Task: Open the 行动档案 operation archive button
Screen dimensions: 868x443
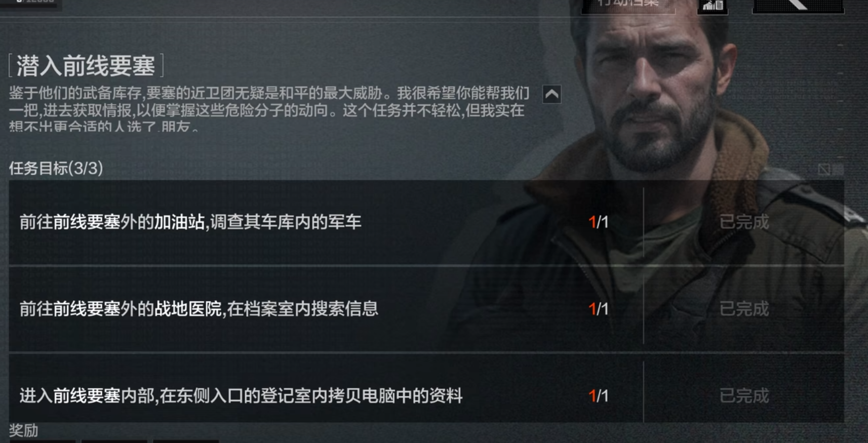Action: pos(628,6)
